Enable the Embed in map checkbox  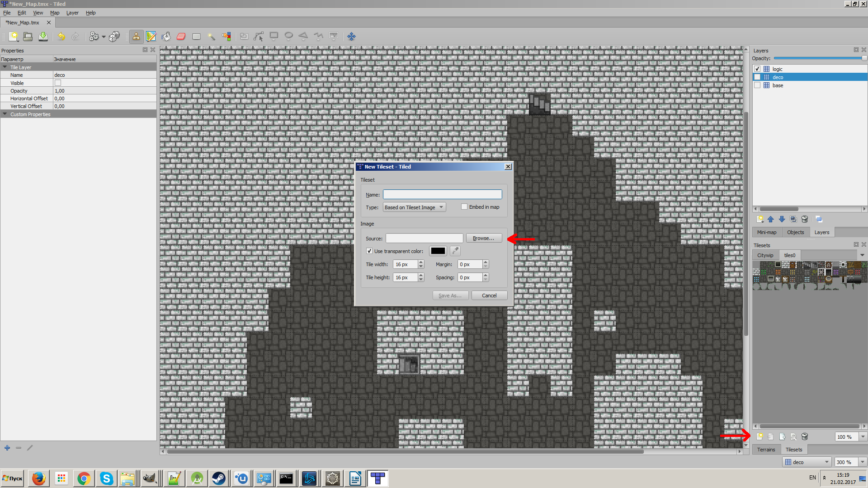coord(464,207)
